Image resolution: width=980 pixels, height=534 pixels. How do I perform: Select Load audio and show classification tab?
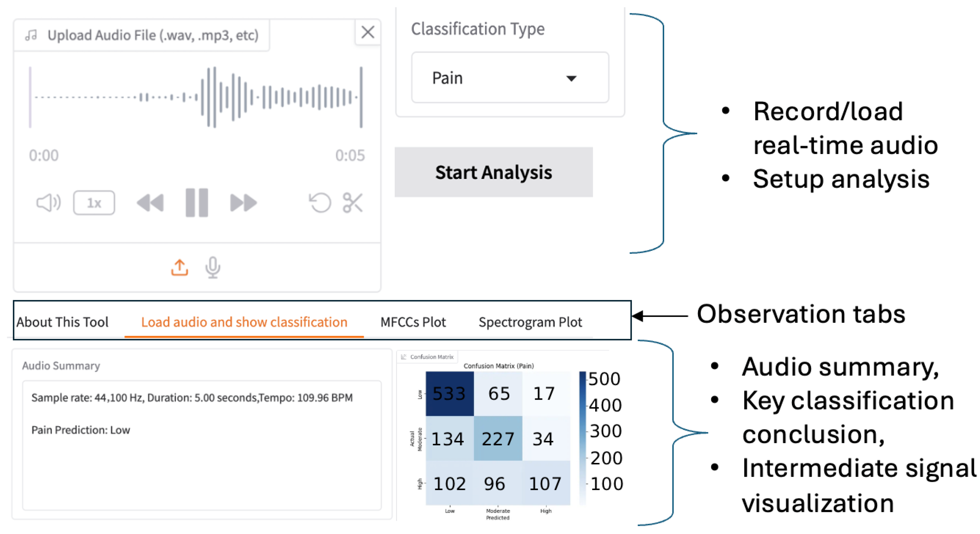[244, 322]
